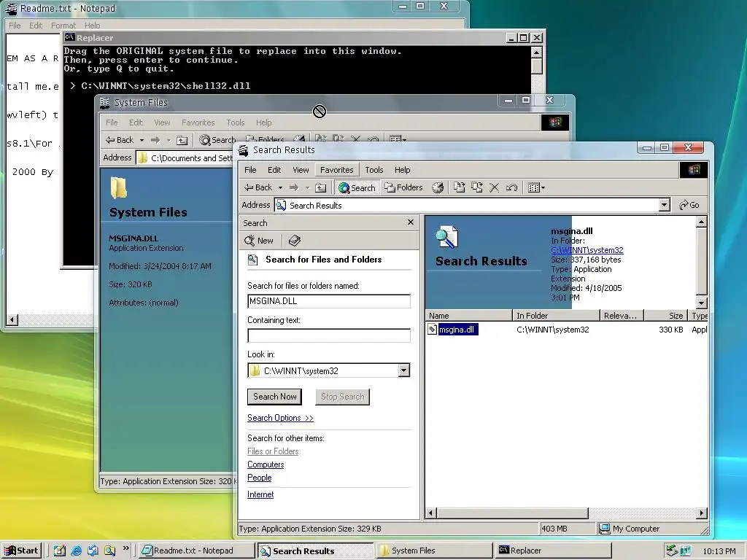This screenshot has height=560, width=747.
Task: Open the Start menu
Action: [21, 551]
